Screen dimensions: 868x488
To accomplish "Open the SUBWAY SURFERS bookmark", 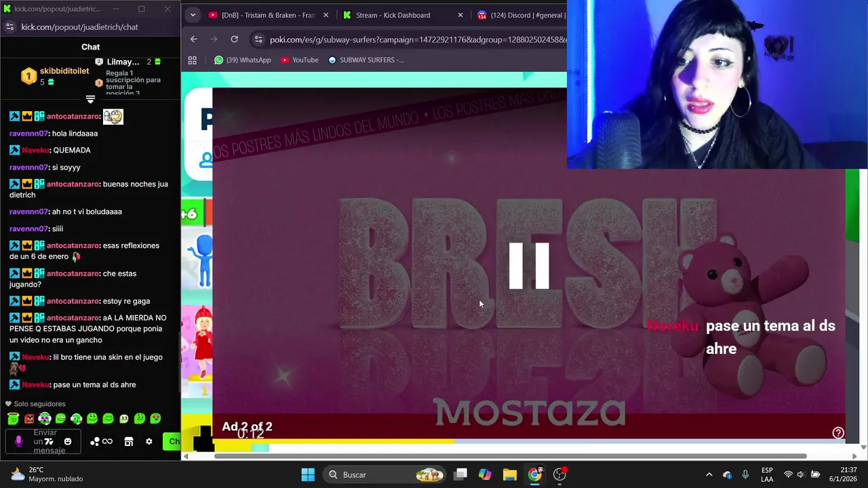I will coord(366,60).
